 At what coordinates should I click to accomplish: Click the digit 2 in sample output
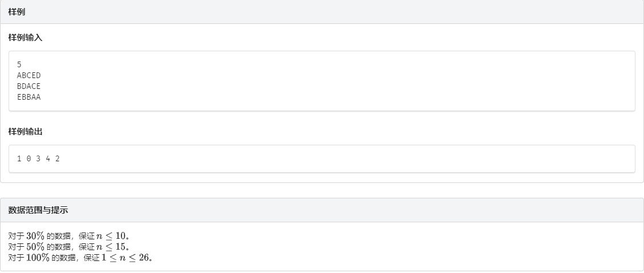58,158
